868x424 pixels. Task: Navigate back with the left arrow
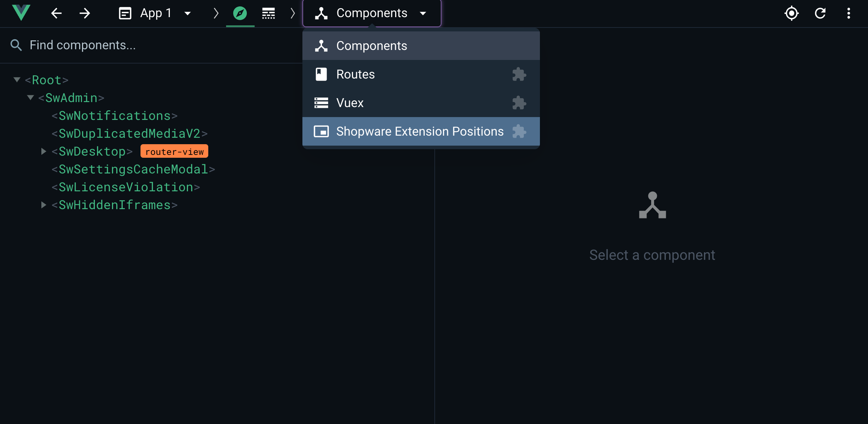56,13
